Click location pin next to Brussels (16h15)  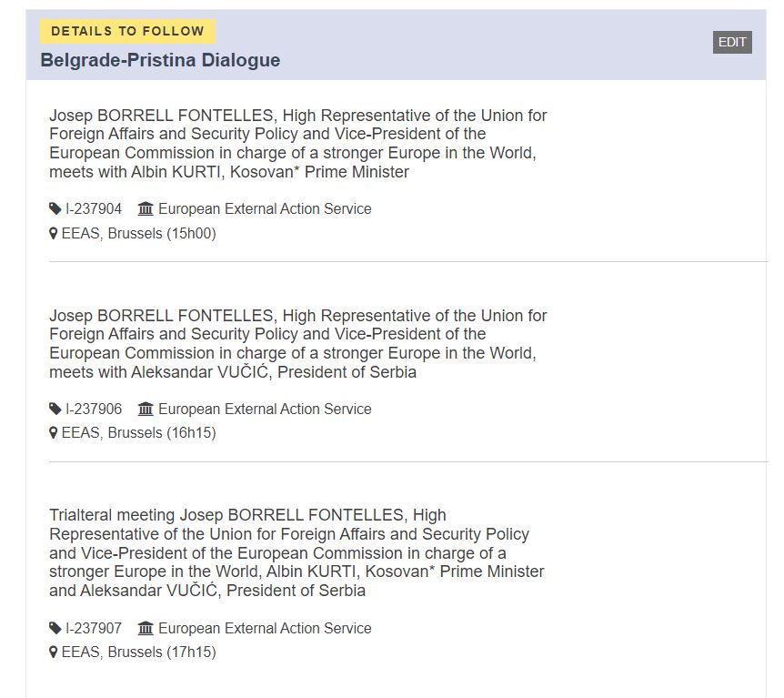coord(54,433)
